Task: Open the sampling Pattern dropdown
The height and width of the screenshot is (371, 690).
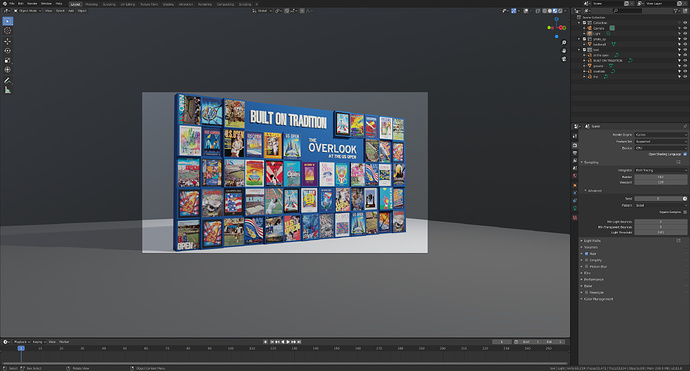Action: pos(660,205)
